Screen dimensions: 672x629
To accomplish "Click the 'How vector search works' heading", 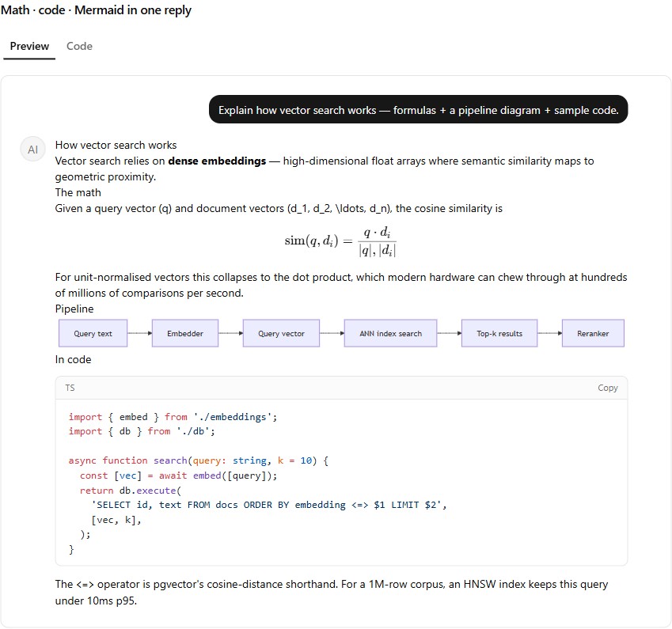I will point(116,146).
